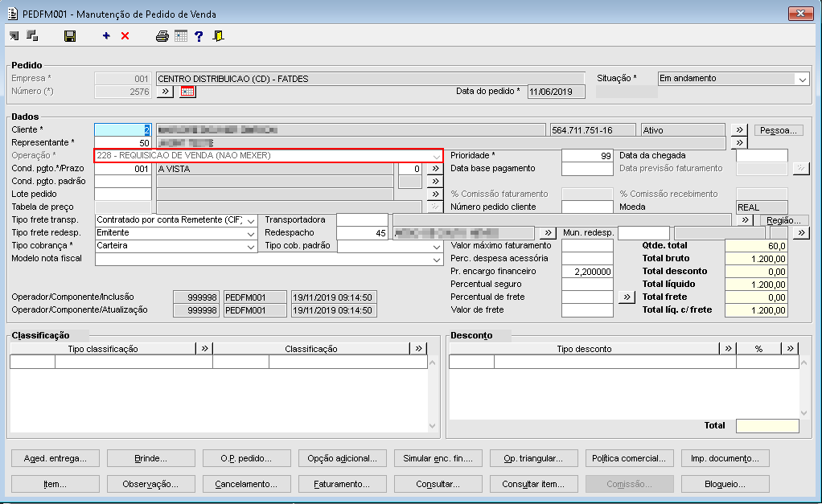The width and height of the screenshot is (822, 504).
Task: Click the >> after the % column header
Action: click(x=790, y=348)
